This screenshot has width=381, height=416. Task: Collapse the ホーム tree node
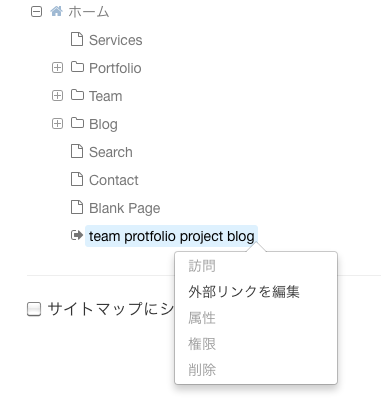pos(36,12)
